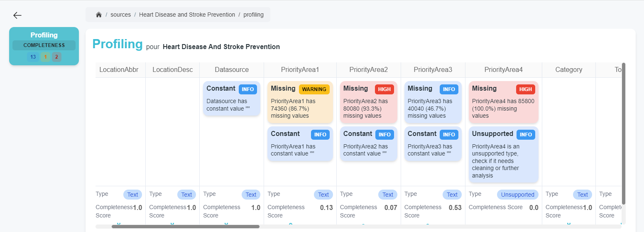Open PriorityArea3 Missing alert card
The image size is (644, 232).
tap(433, 102)
